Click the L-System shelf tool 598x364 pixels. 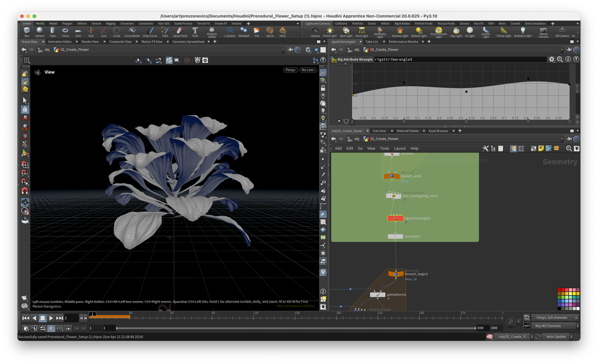click(x=229, y=32)
